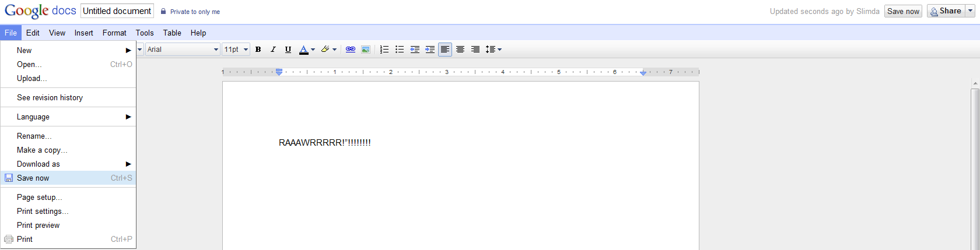
Task: Click the text color A icon
Action: (303, 50)
